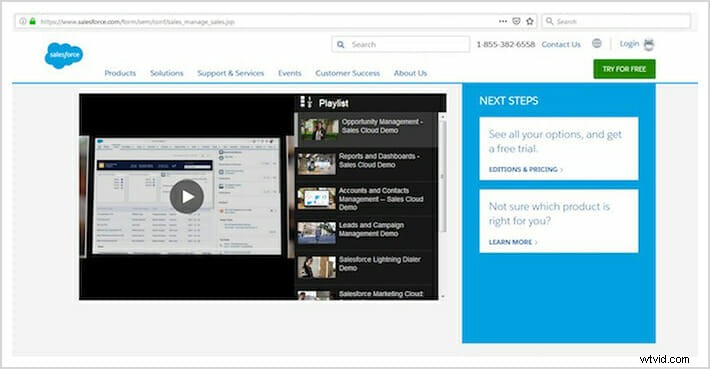The height and width of the screenshot is (369, 710).
Task: Click the magnifier icon in Salesforce search field
Action: (341, 44)
